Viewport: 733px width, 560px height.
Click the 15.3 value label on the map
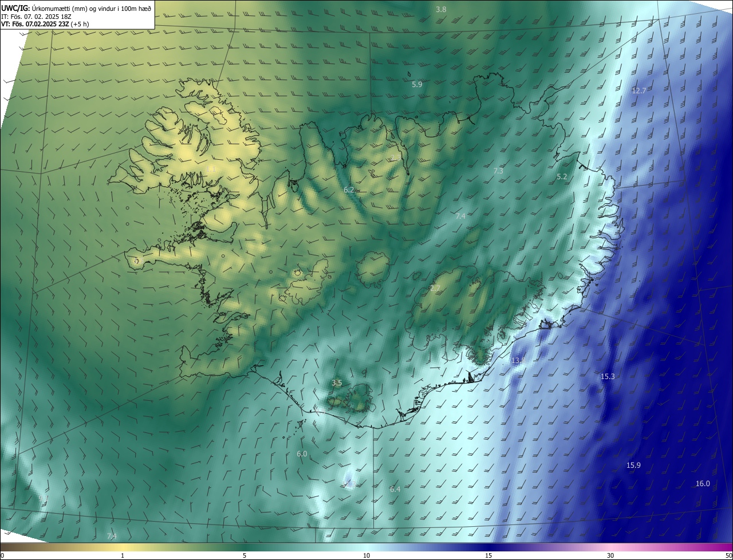pyautogui.click(x=608, y=376)
